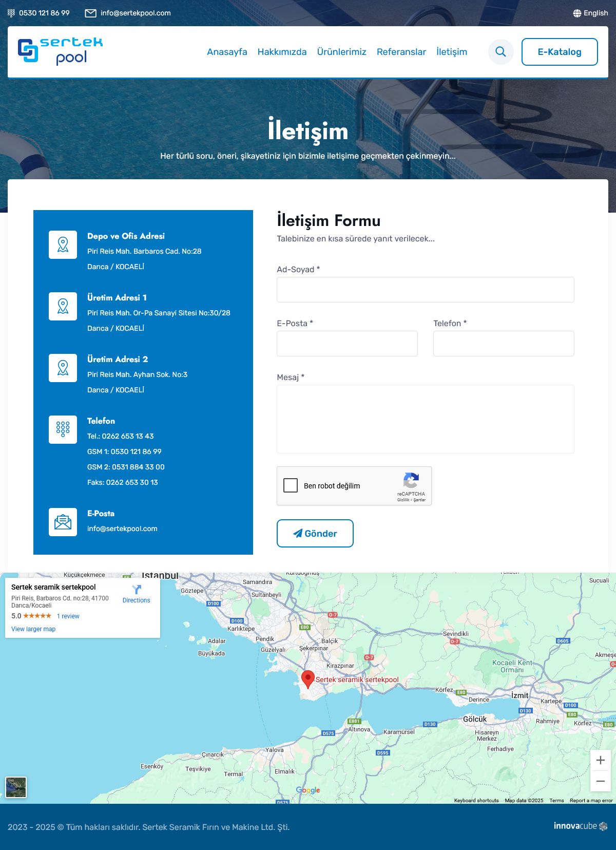This screenshot has width=616, height=850.
Task: Zoom out on the map
Action: tap(601, 781)
